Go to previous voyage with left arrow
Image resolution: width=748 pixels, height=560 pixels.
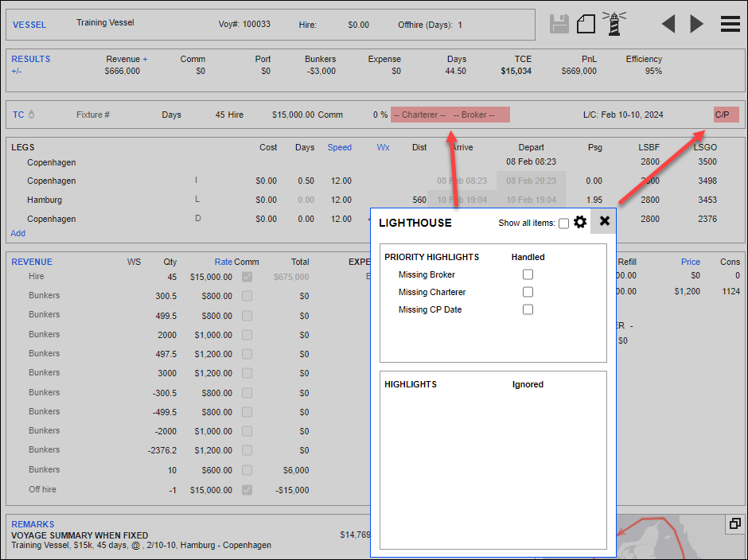pyautogui.click(x=668, y=24)
